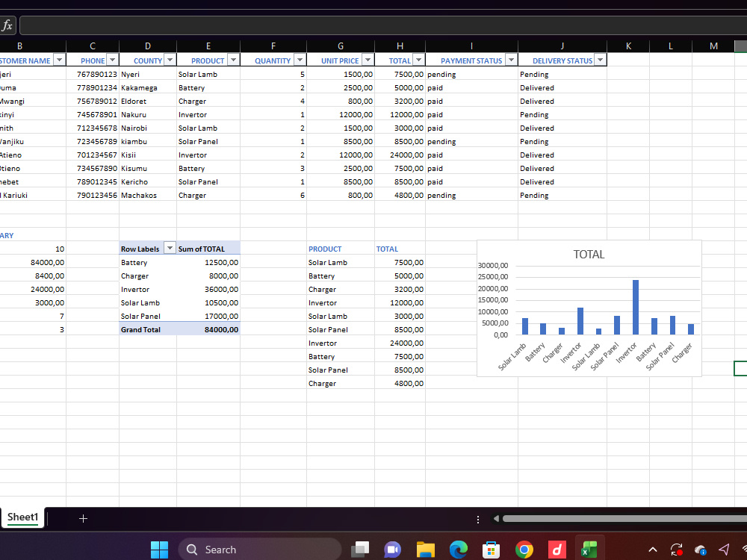Screen dimensions: 747x560
Task: Open the CUSTOMER NAME filter dropdown
Action: coord(59,60)
